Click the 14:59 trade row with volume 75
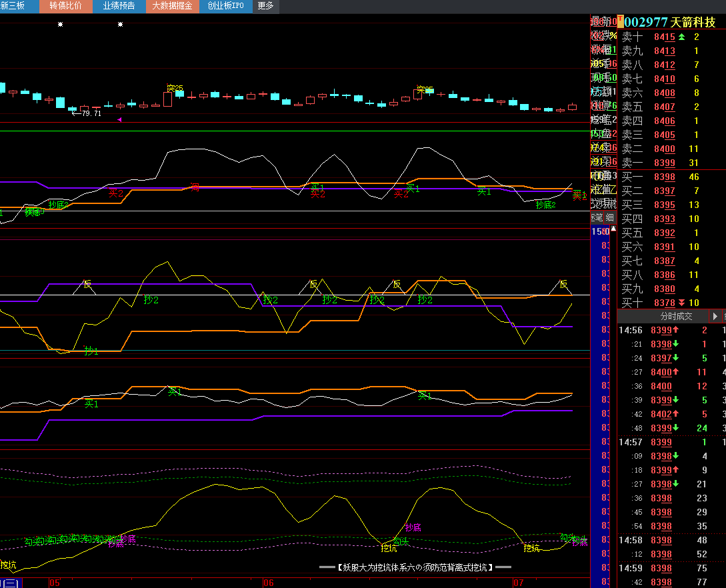 click(x=672, y=568)
